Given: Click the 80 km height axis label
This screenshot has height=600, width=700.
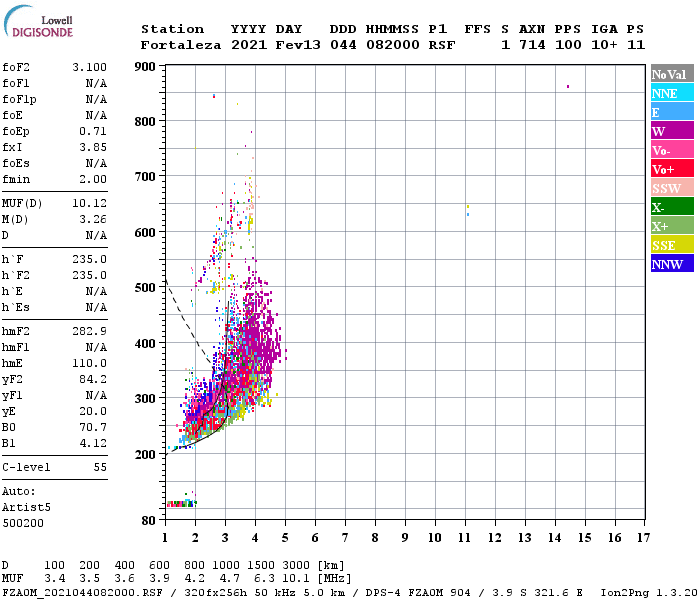Looking at the screenshot, I should [x=149, y=521].
